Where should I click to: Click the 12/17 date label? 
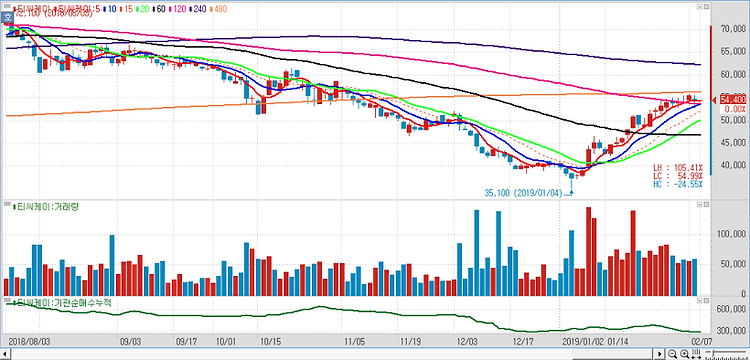click(523, 342)
